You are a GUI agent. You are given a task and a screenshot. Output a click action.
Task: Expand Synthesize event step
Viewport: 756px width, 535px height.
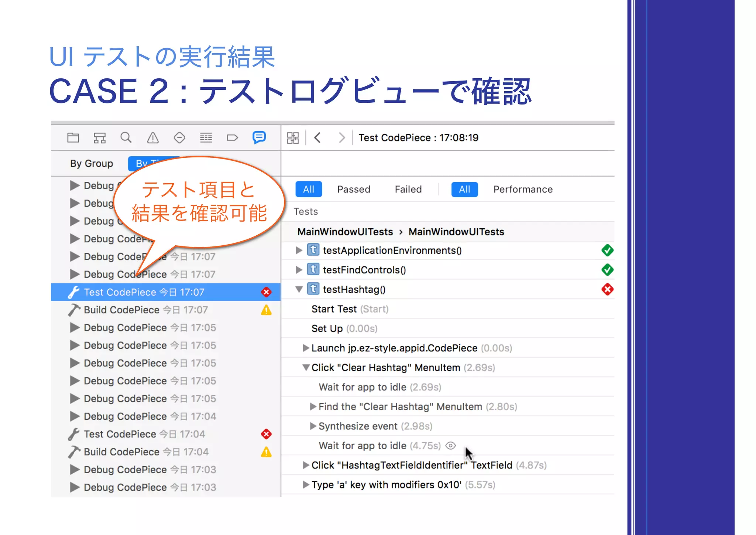313,426
